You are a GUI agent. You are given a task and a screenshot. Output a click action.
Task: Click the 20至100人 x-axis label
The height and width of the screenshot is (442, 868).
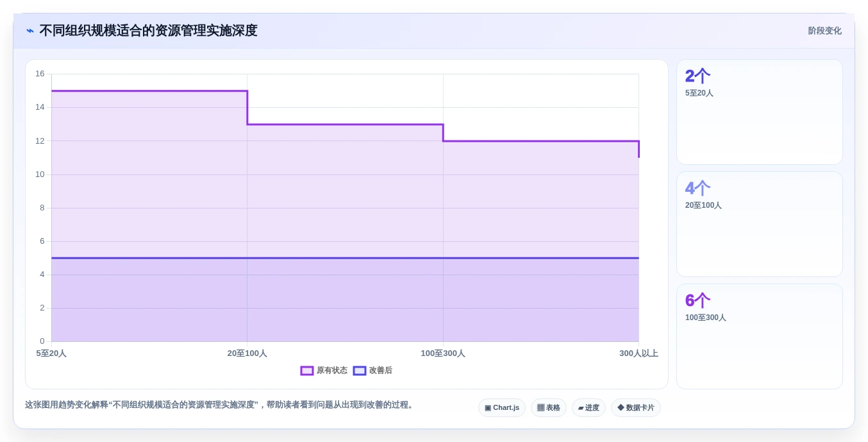click(x=247, y=353)
